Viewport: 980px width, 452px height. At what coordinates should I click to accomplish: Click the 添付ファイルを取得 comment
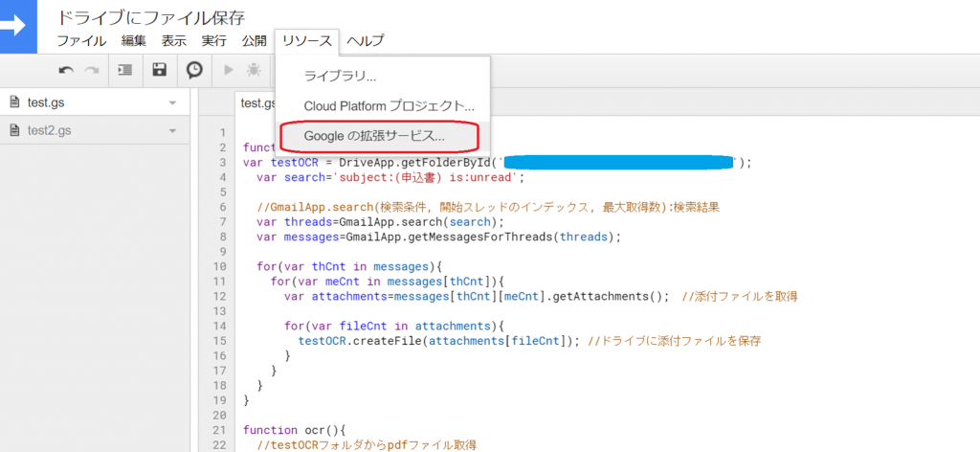[x=740, y=296]
